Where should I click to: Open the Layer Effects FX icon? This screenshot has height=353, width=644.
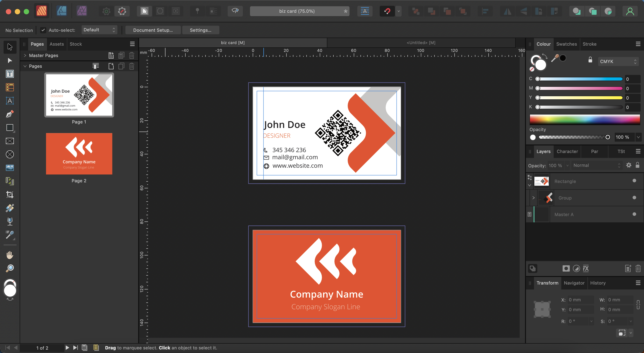[x=585, y=269]
